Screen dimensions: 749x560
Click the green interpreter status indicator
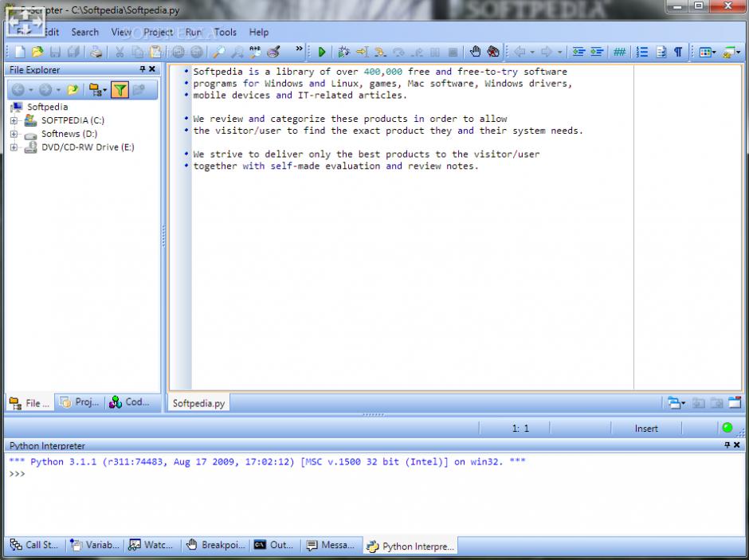[727, 428]
